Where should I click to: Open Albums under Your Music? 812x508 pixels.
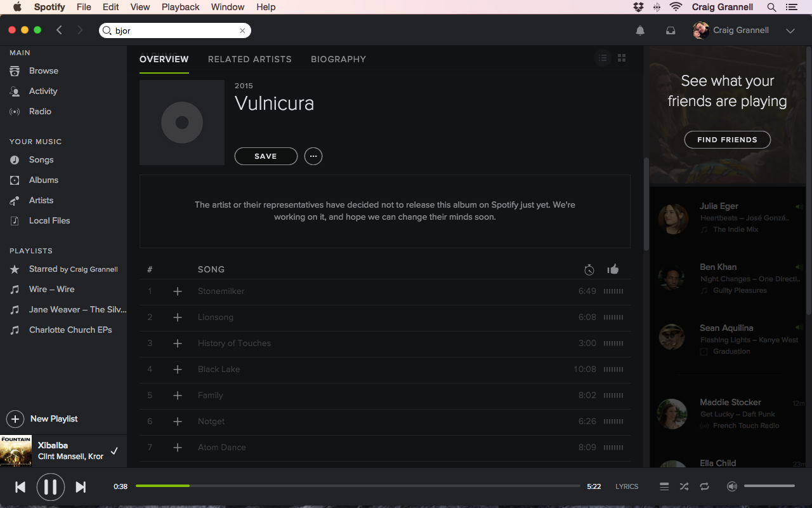[43, 180]
